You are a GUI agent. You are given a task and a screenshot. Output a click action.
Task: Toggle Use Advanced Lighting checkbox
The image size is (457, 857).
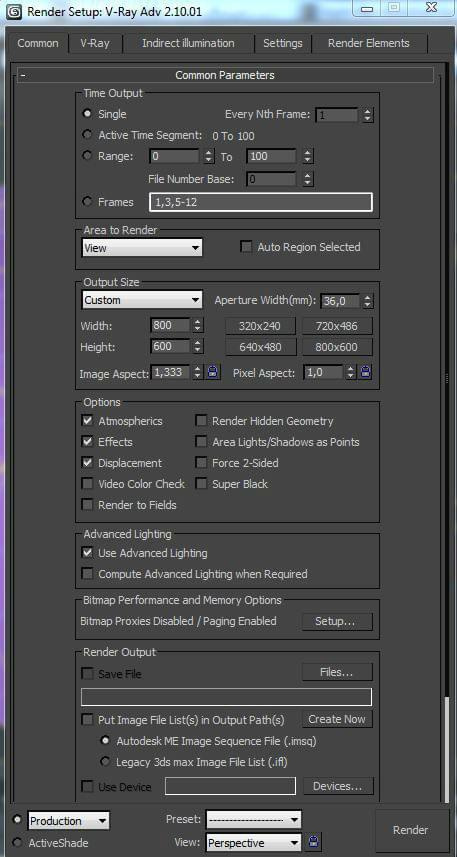[87, 553]
